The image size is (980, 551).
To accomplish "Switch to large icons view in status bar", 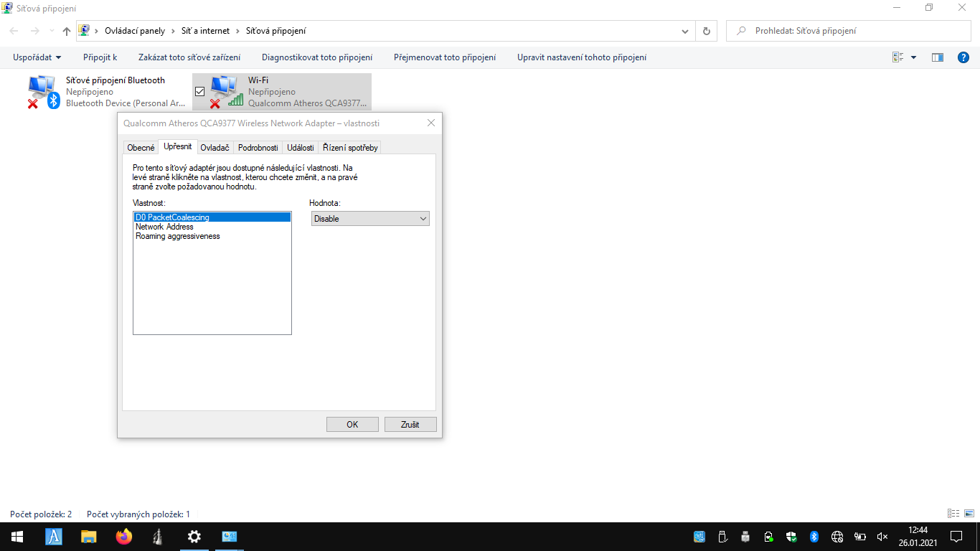I will tap(969, 514).
